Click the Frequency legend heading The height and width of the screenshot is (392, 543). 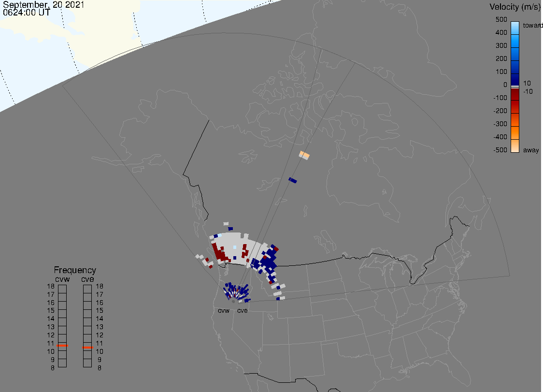tap(75, 270)
